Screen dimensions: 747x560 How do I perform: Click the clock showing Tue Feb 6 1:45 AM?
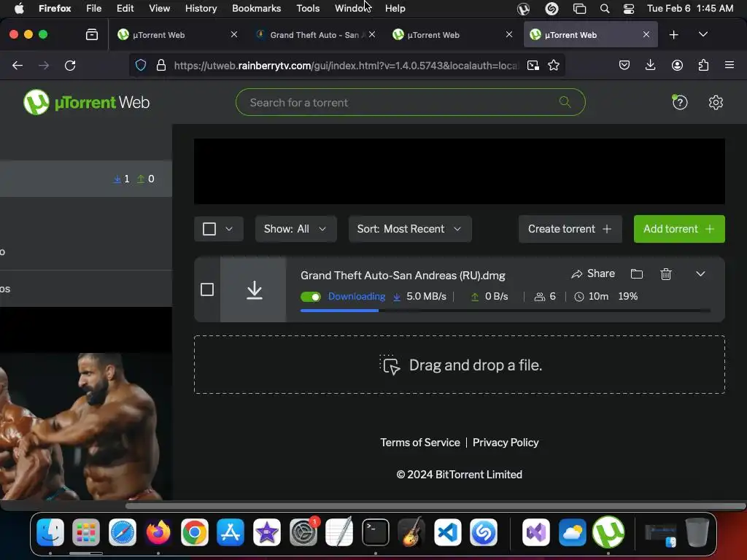tap(690, 9)
